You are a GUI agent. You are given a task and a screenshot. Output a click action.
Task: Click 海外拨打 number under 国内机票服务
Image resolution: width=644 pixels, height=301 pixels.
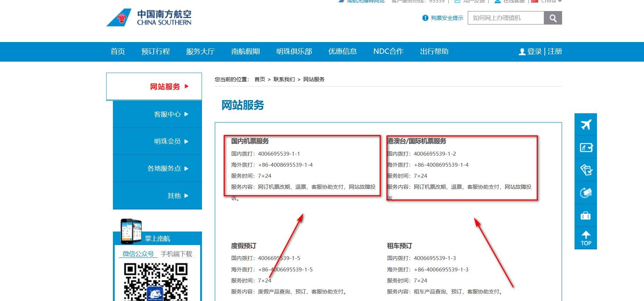coord(285,165)
